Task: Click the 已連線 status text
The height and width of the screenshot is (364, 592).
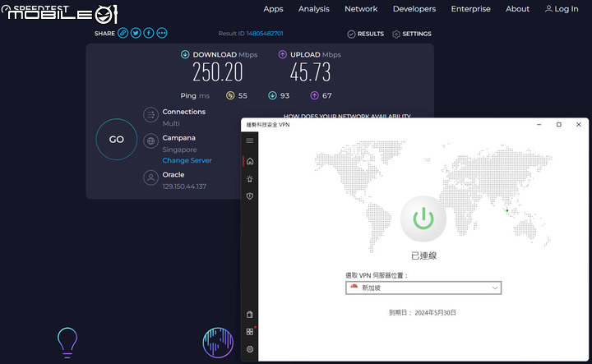Action: [x=423, y=256]
